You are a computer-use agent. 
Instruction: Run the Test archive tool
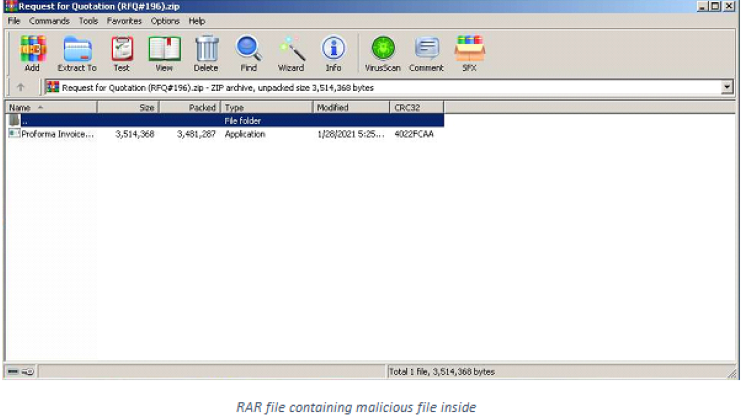click(122, 54)
